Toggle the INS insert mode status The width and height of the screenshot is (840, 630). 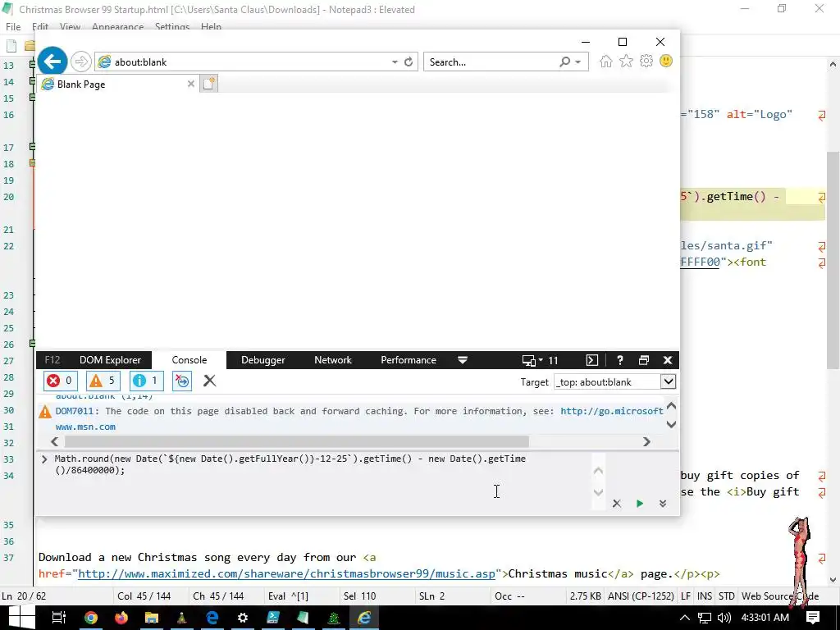coord(705,596)
